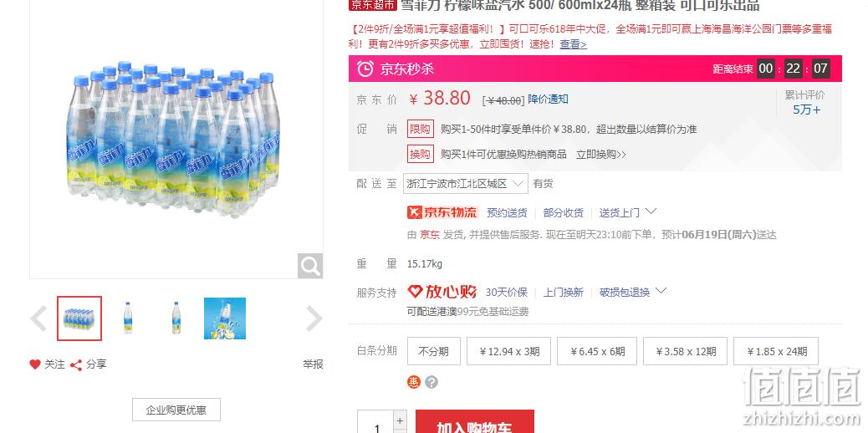Image resolution: width=868 pixels, height=433 pixels.
Task: Choose ¥12.94 x 3期 installment plan
Action: point(508,351)
